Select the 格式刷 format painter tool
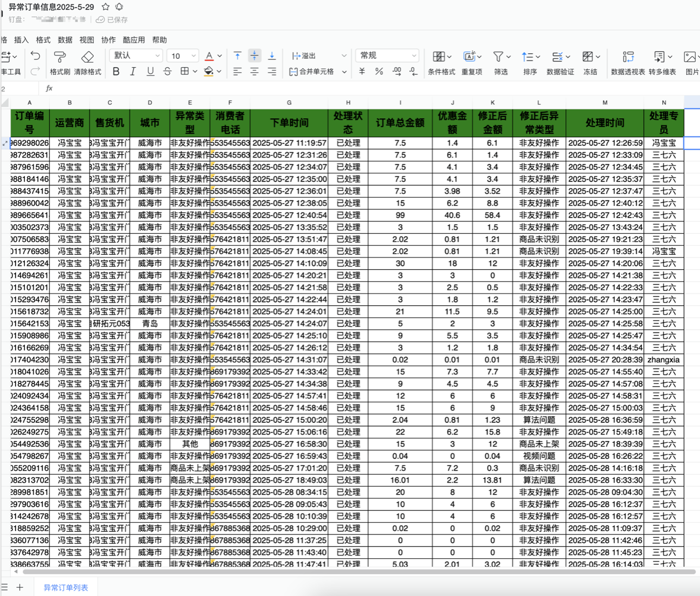This screenshot has height=596, width=700. click(60, 63)
